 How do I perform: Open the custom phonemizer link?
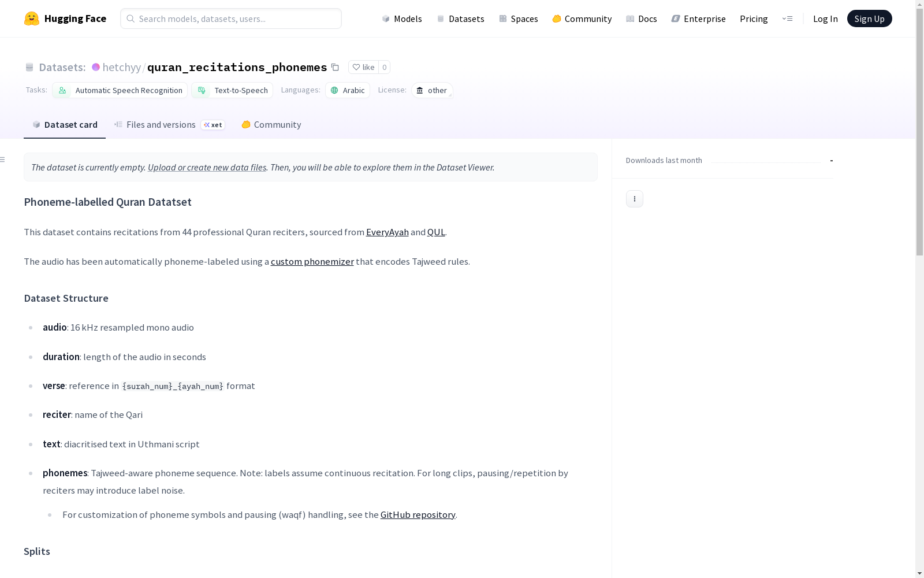(312, 262)
